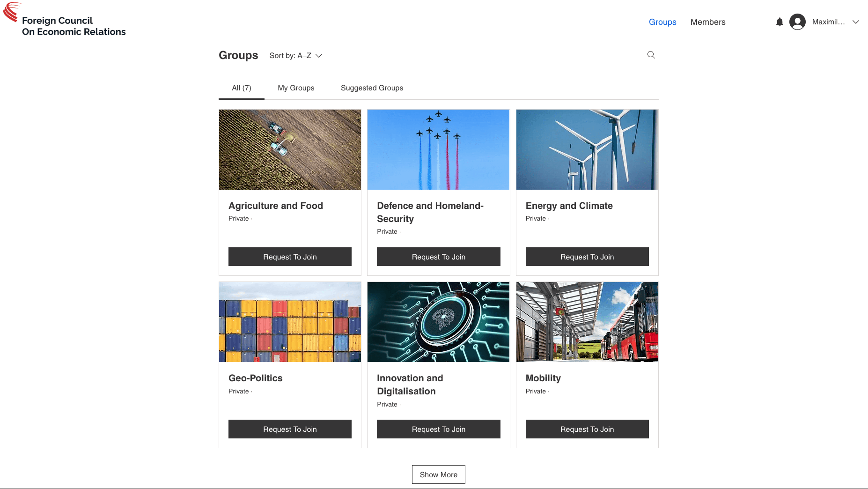Open the notifications bell icon
868x489 pixels.
click(x=780, y=22)
